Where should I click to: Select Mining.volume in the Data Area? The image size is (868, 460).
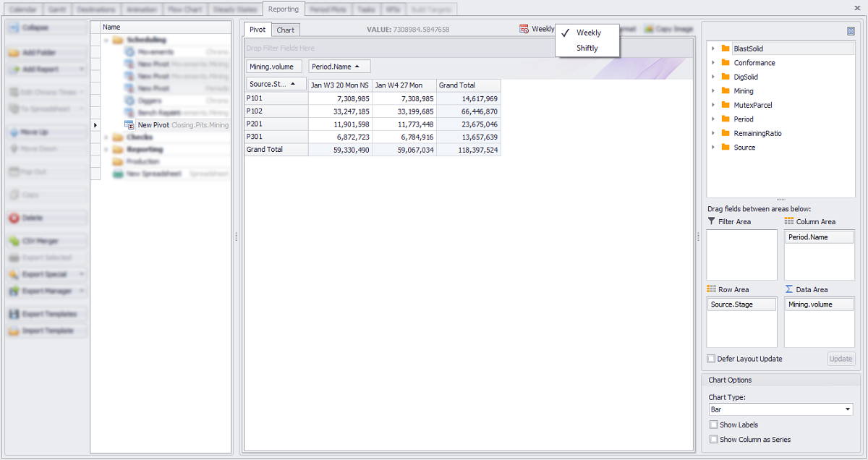pos(820,304)
